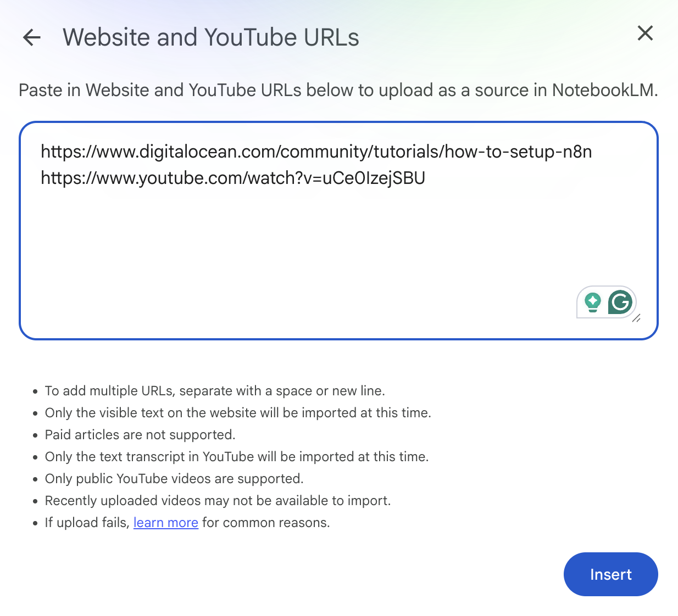Click the youtube.com watch URL line

233,178
